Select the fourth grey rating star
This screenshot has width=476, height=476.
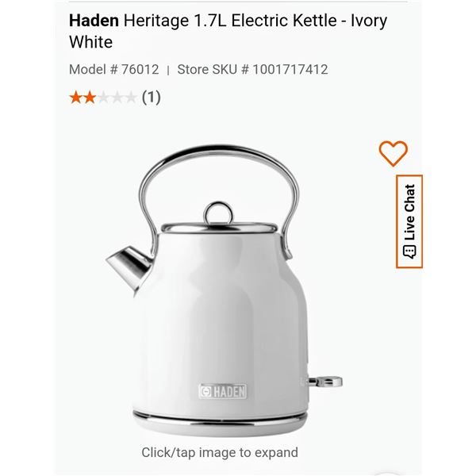(117, 98)
